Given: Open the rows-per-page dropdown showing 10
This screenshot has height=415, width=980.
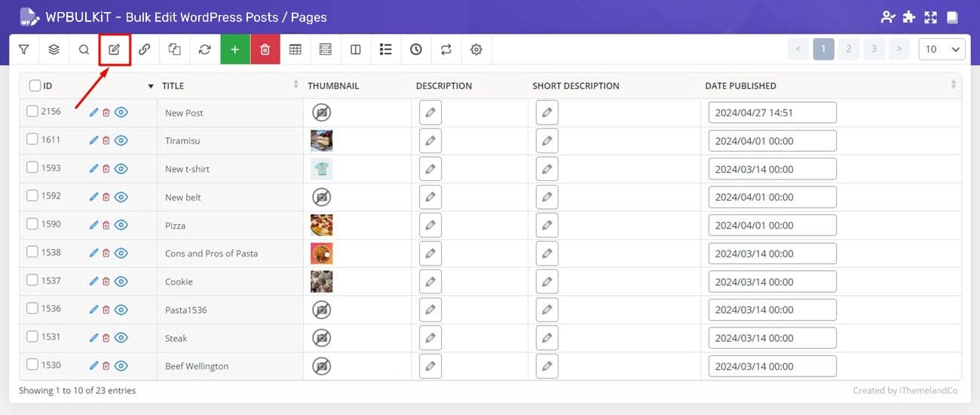Looking at the screenshot, I should point(942,49).
